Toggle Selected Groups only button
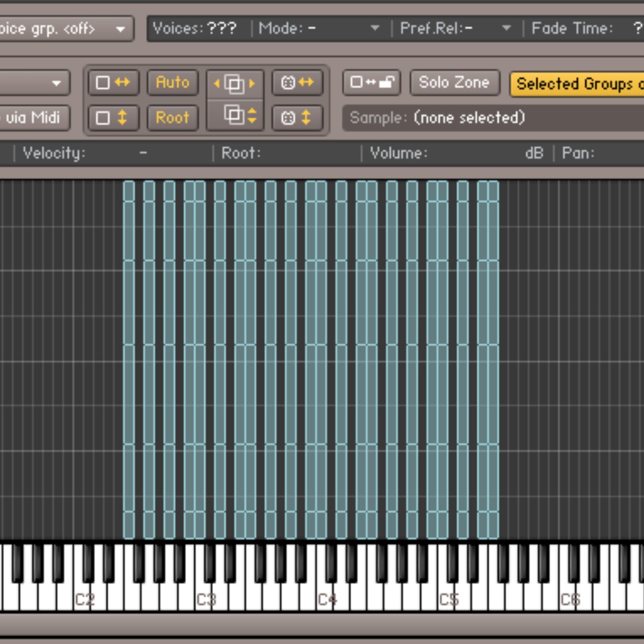 tap(577, 84)
